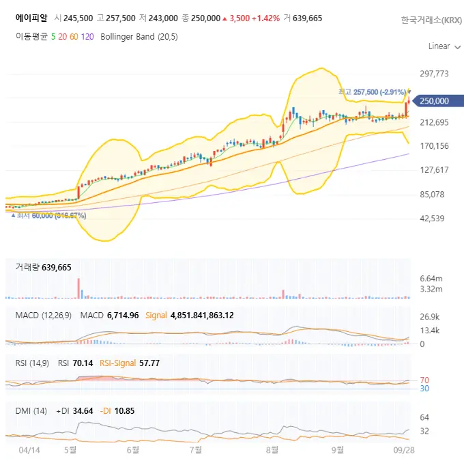This screenshot has width=464, height=476.
Task: Click the 26.9k MACD axis label
Action: click(430, 317)
